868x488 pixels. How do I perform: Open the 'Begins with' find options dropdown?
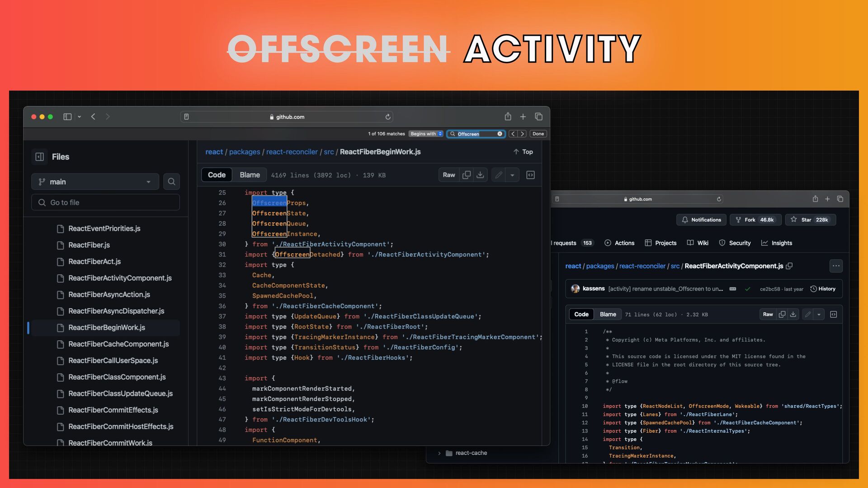point(426,134)
